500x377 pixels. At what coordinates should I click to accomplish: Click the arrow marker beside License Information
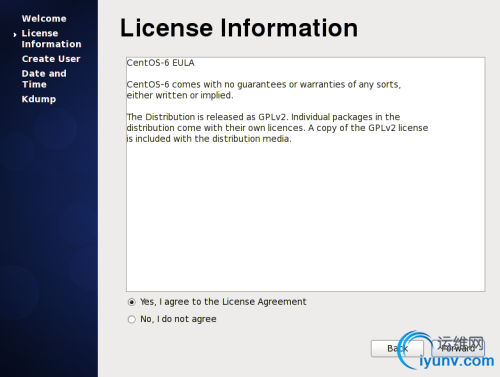point(15,34)
